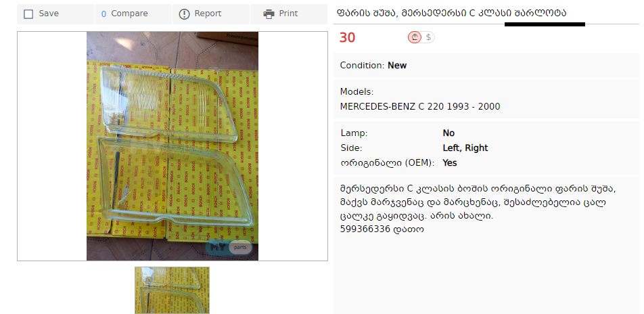This screenshot has width=644, height=314.
Task: Tick the Save checkbox
Action: coord(28,14)
